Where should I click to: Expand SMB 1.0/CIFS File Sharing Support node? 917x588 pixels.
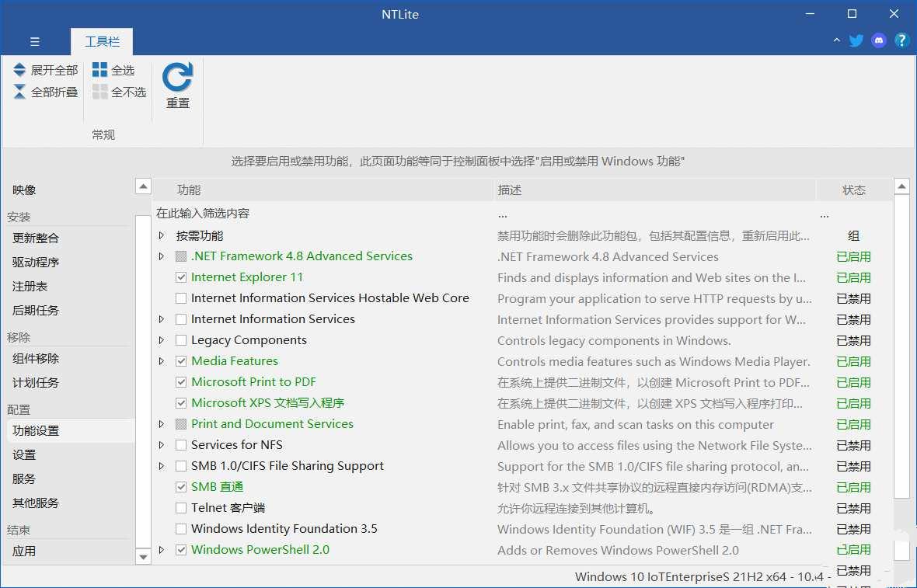pyautogui.click(x=162, y=466)
